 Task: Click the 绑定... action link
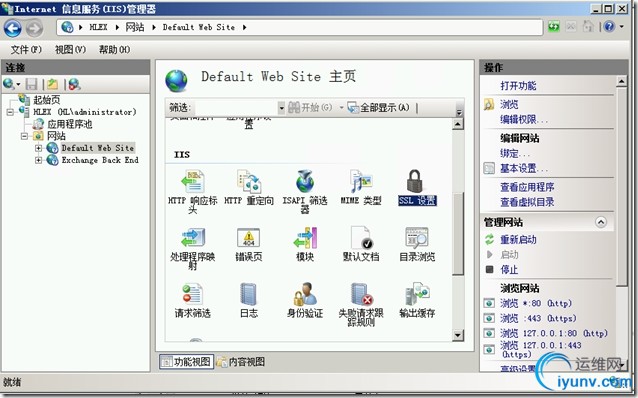pyautogui.click(x=515, y=153)
